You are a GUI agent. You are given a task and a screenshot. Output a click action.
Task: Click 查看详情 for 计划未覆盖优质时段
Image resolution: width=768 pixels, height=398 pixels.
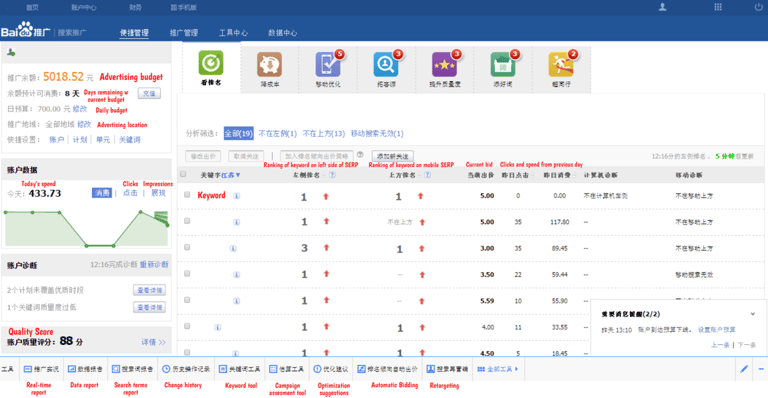click(149, 290)
